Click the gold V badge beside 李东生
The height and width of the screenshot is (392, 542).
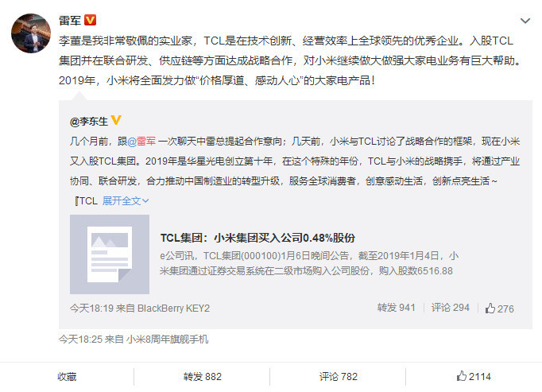[x=116, y=120]
